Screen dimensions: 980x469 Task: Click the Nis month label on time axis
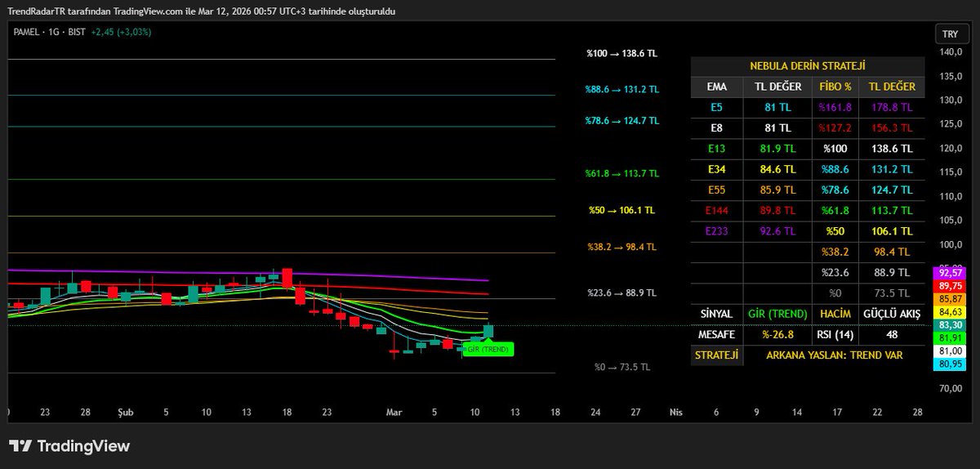pos(675,413)
